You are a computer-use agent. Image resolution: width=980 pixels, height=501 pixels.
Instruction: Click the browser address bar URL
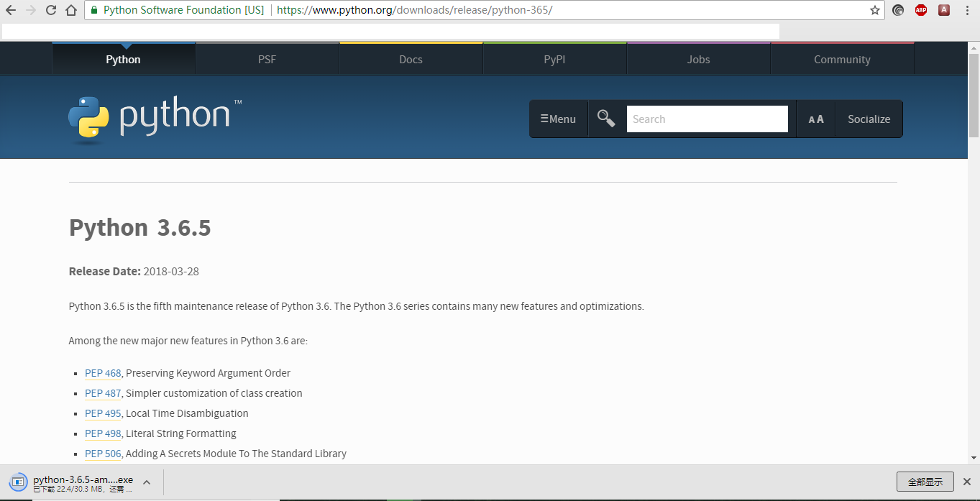(x=414, y=10)
